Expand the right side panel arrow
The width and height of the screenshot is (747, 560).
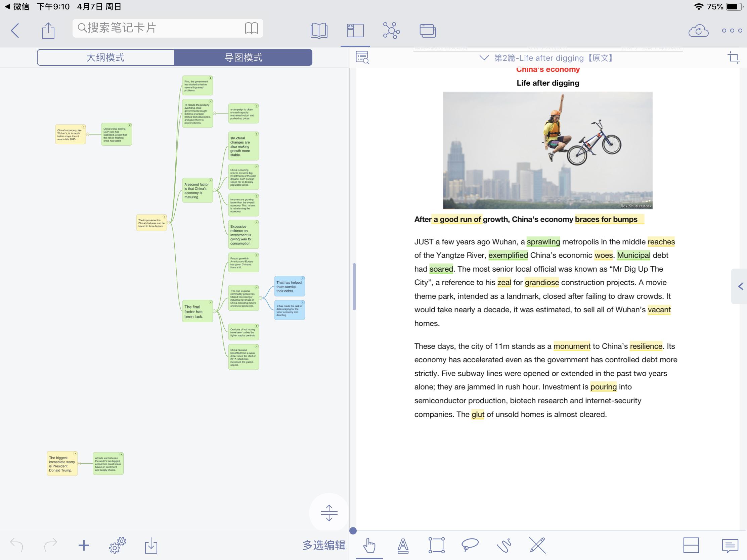coord(740,287)
